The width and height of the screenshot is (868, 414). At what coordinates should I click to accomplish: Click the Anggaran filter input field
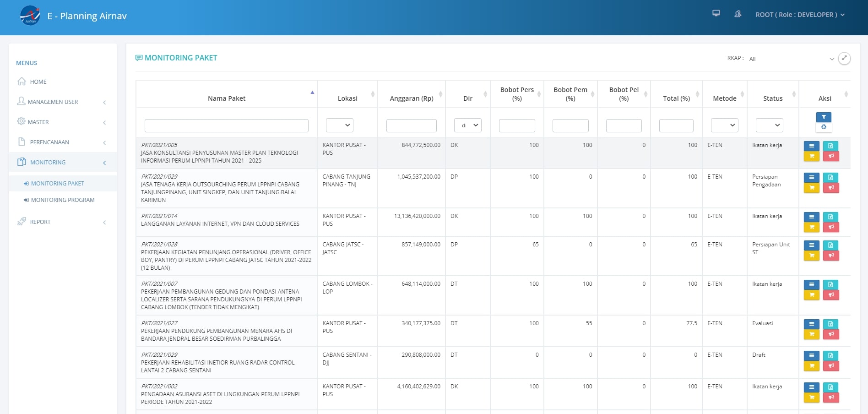(x=411, y=125)
